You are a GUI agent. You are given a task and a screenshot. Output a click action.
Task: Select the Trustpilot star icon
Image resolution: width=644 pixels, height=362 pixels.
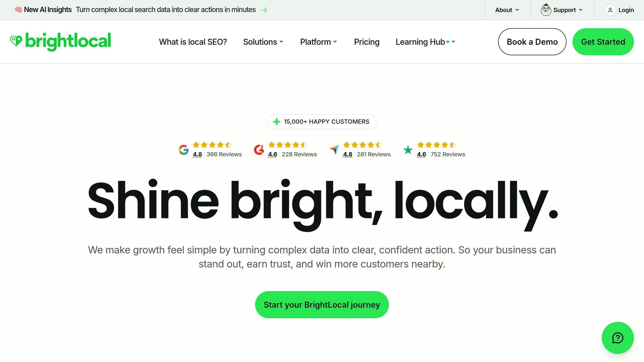pos(408,150)
